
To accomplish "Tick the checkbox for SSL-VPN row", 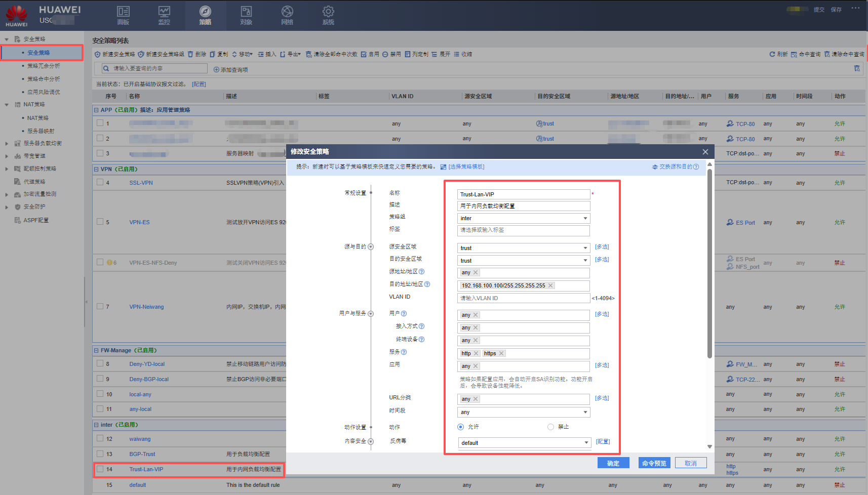I will click(x=100, y=182).
